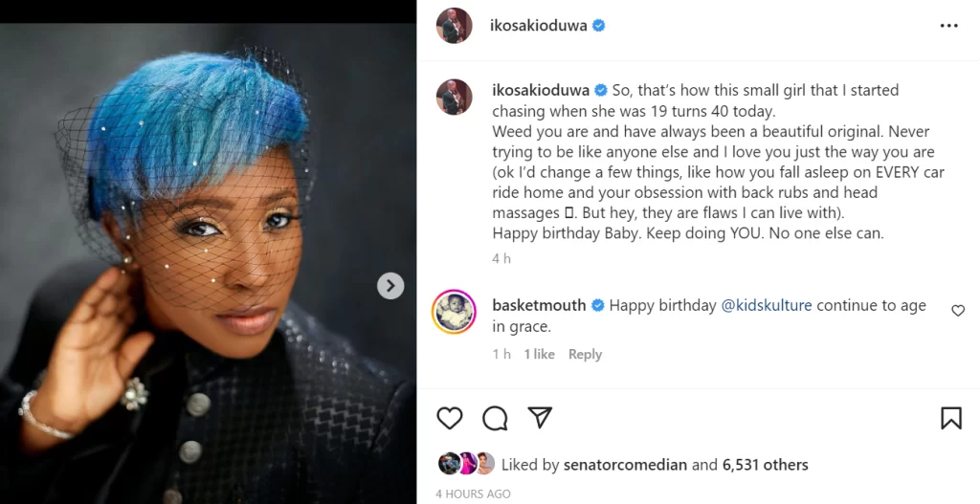This screenshot has width=980, height=504.
Task: Click liker avatars beside Liked by
Action: 466,464
